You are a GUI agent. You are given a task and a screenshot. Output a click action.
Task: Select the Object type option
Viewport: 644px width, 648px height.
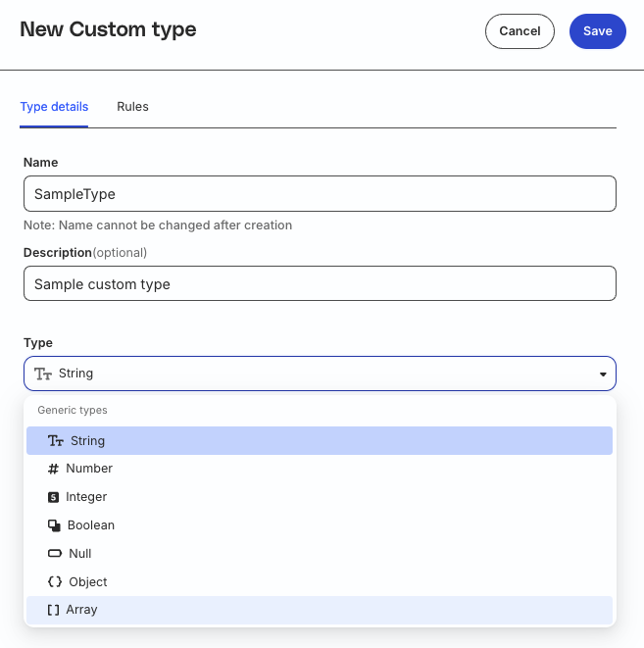(320, 582)
